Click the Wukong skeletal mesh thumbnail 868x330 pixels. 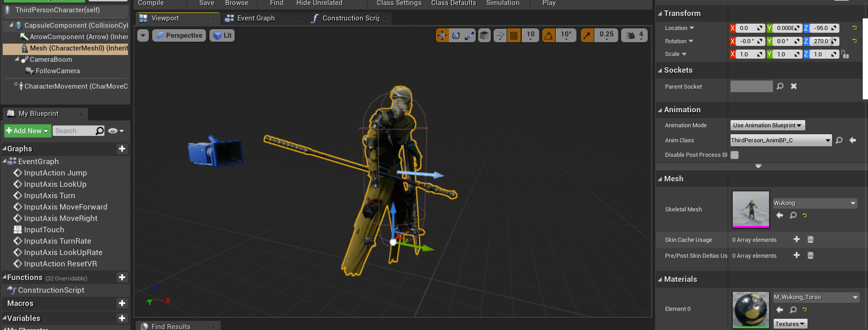(751, 209)
